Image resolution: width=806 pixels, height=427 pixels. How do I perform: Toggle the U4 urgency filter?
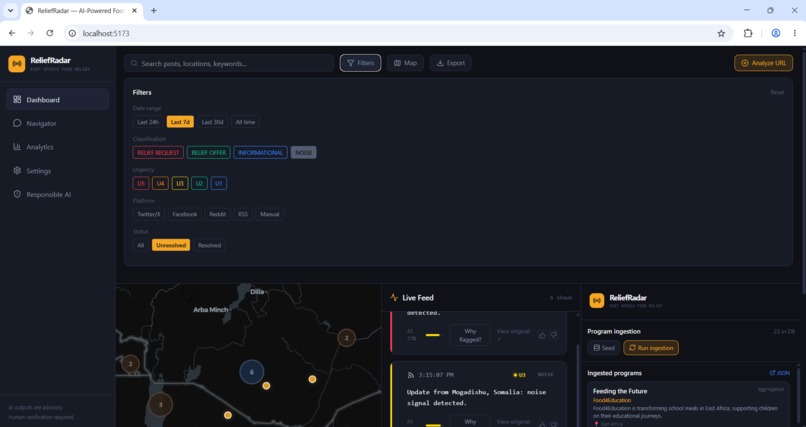[x=160, y=183]
